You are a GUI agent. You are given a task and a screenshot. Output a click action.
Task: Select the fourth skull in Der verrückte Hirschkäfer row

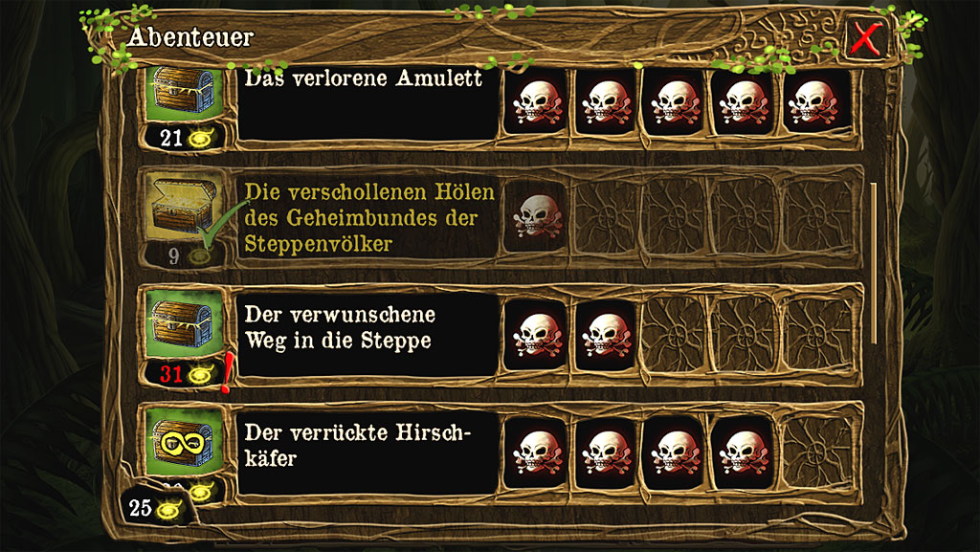click(743, 451)
